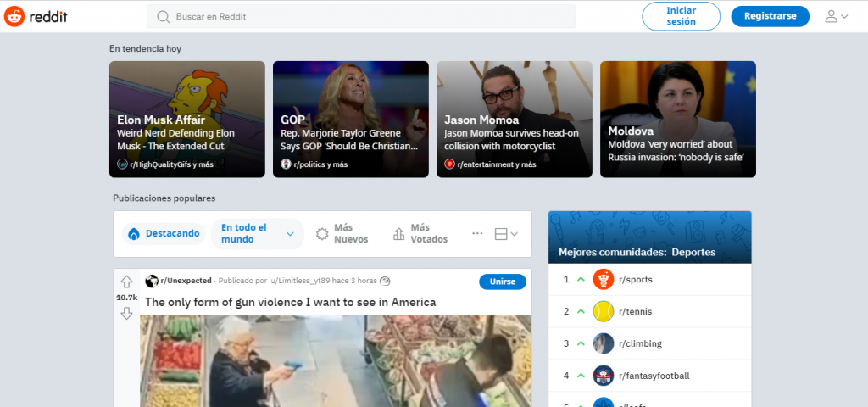868x407 pixels.
Task: Open user u/Limitless_yt89 profile link
Action: pos(301,281)
